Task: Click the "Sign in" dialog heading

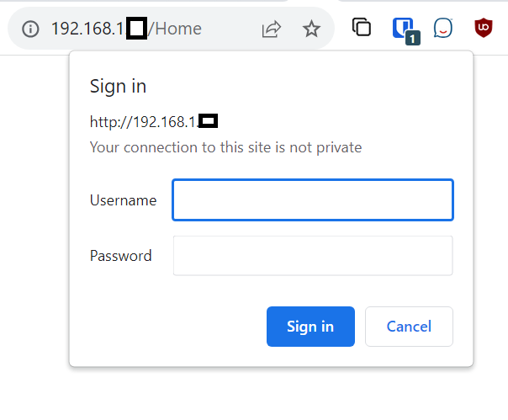Action: click(x=119, y=87)
